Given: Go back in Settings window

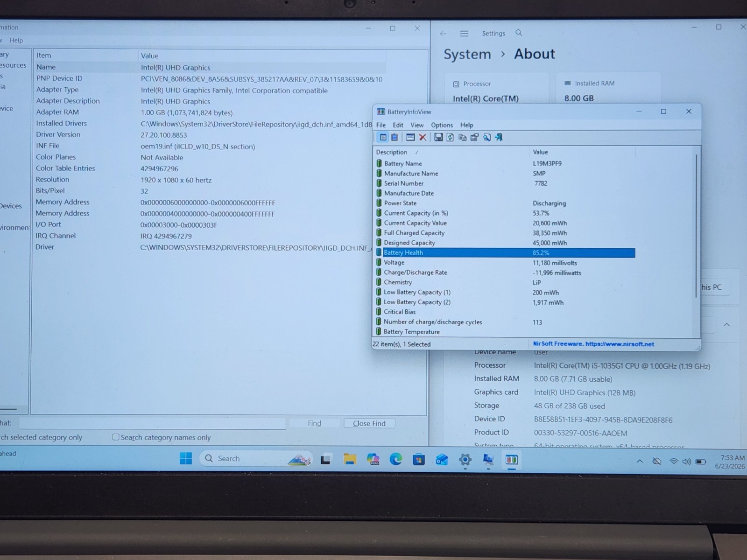Looking at the screenshot, I should pyautogui.click(x=443, y=34).
